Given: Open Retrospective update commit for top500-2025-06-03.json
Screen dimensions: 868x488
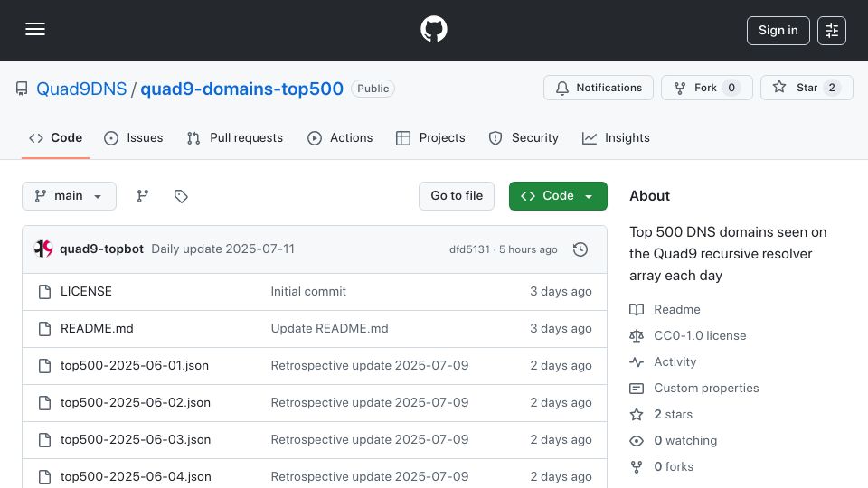Looking at the screenshot, I should click(x=369, y=440).
